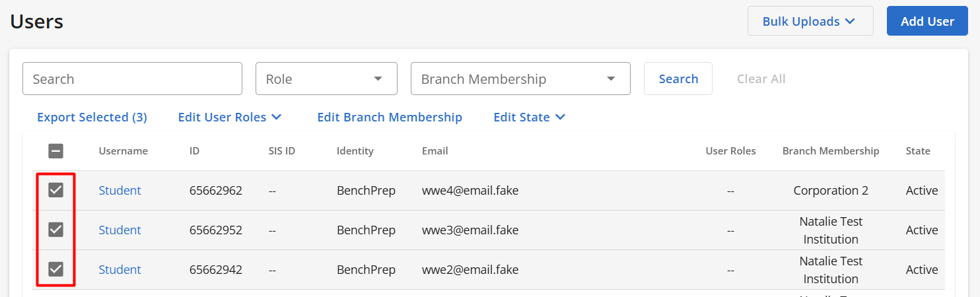Open the Edit State menu
The height and width of the screenshot is (297, 980).
tap(530, 117)
